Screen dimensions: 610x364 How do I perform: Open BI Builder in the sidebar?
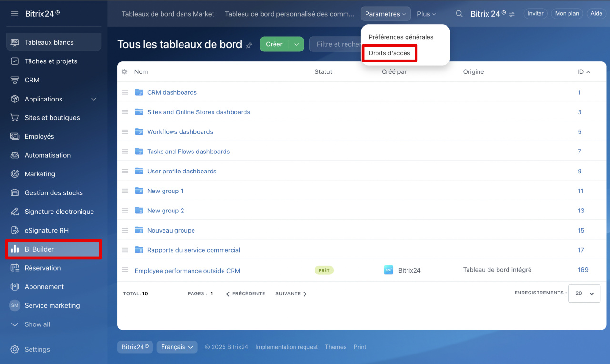[x=53, y=249]
